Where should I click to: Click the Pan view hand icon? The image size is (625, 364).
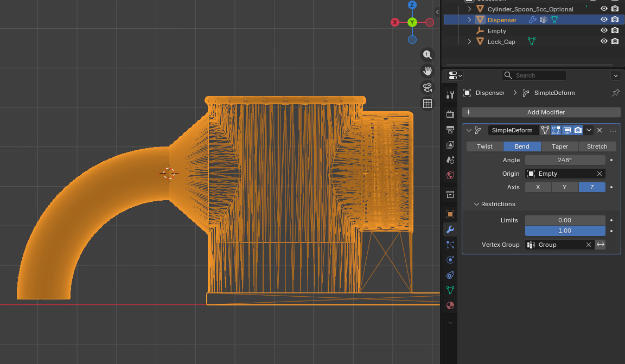coord(428,71)
